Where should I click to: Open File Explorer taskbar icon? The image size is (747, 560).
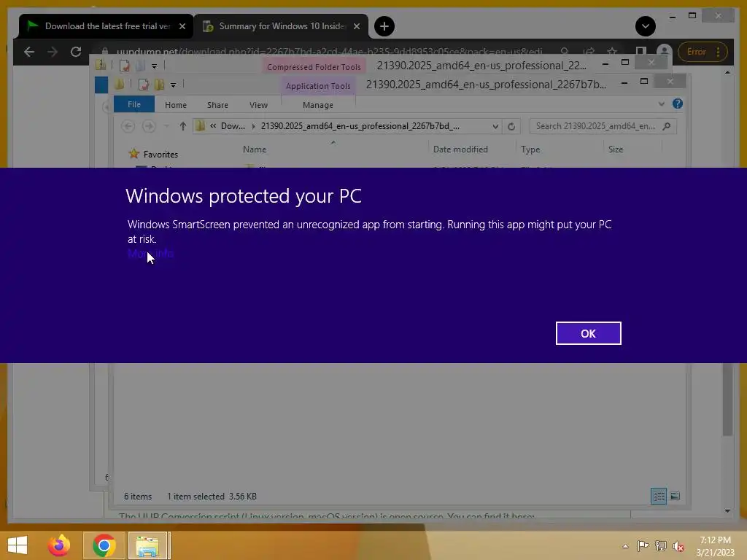(x=148, y=545)
